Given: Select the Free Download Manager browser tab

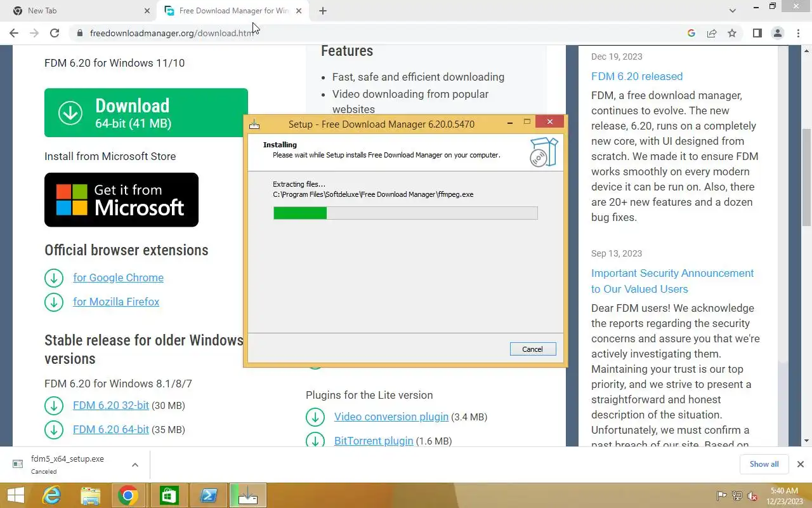Looking at the screenshot, I should (231, 11).
